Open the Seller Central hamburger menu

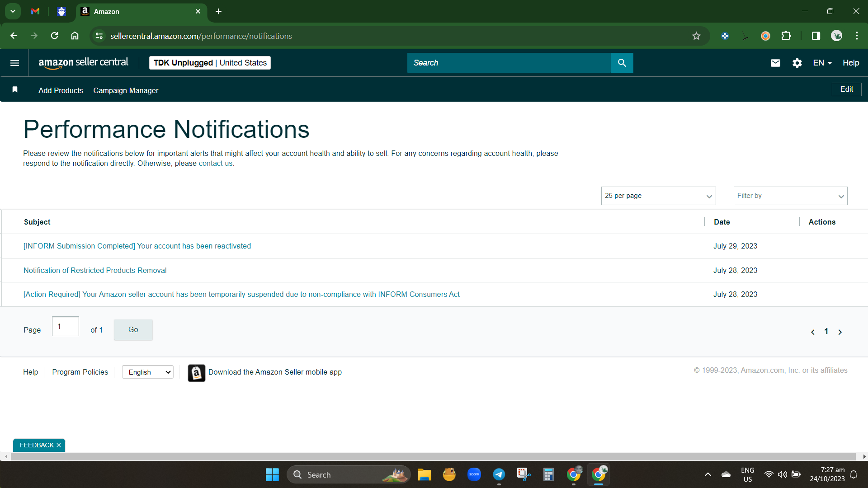[14, 63]
